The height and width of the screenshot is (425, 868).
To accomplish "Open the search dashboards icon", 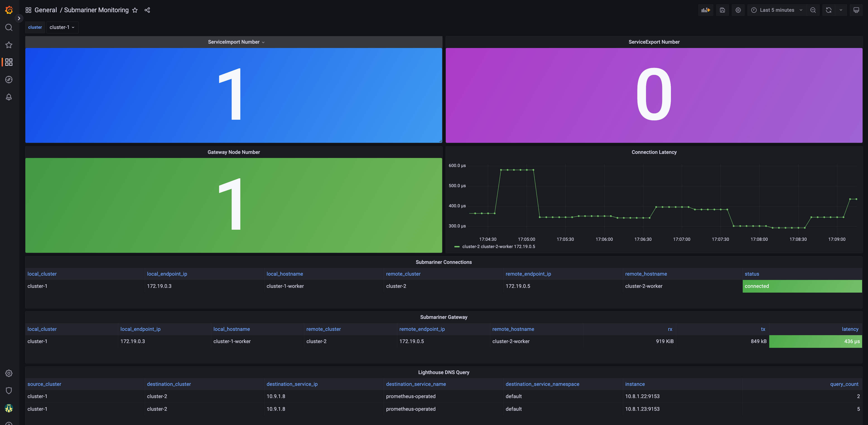I will click(x=9, y=27).
